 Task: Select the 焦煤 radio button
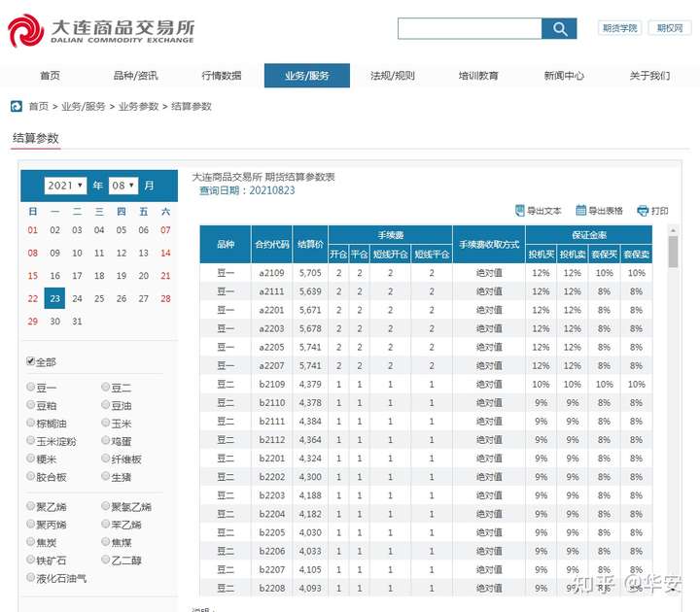[105, 541]
